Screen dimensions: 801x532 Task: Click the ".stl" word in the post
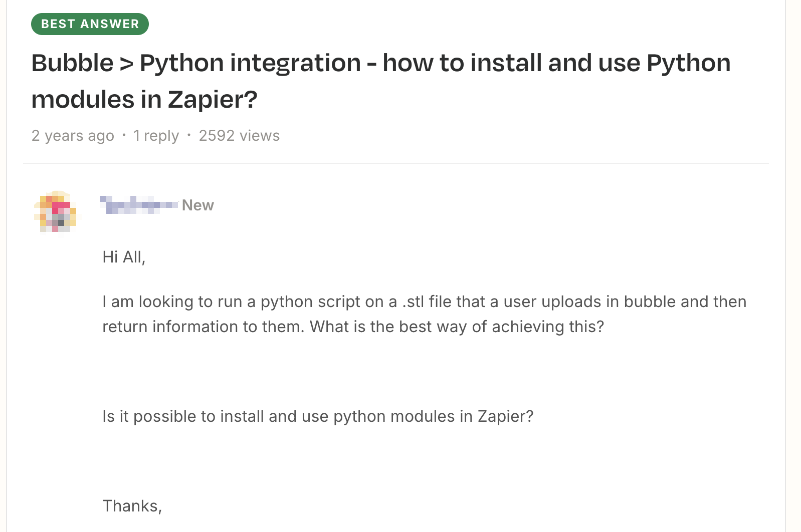(413, 302)
